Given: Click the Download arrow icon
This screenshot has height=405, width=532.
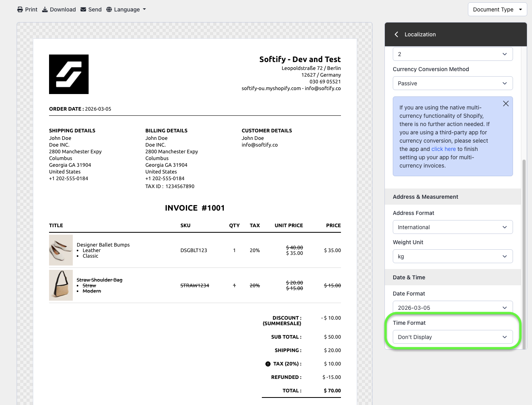Looking at the screenshot, I should coord(45,9).
